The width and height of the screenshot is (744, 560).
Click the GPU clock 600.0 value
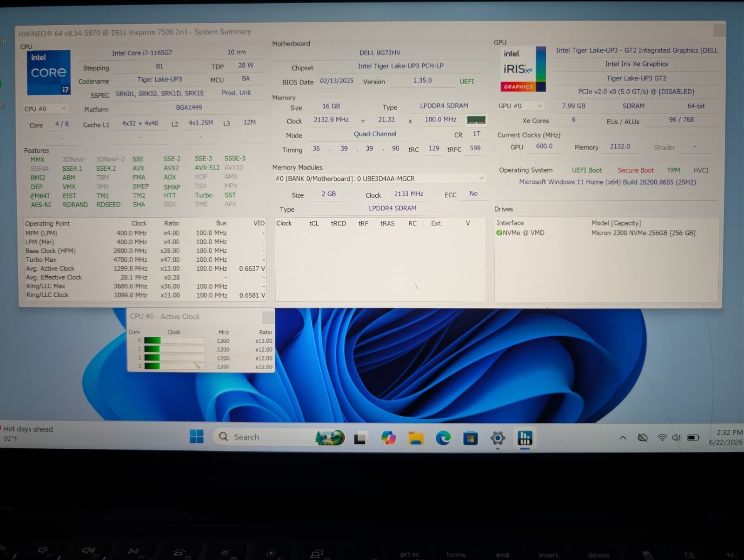[544, 146]
